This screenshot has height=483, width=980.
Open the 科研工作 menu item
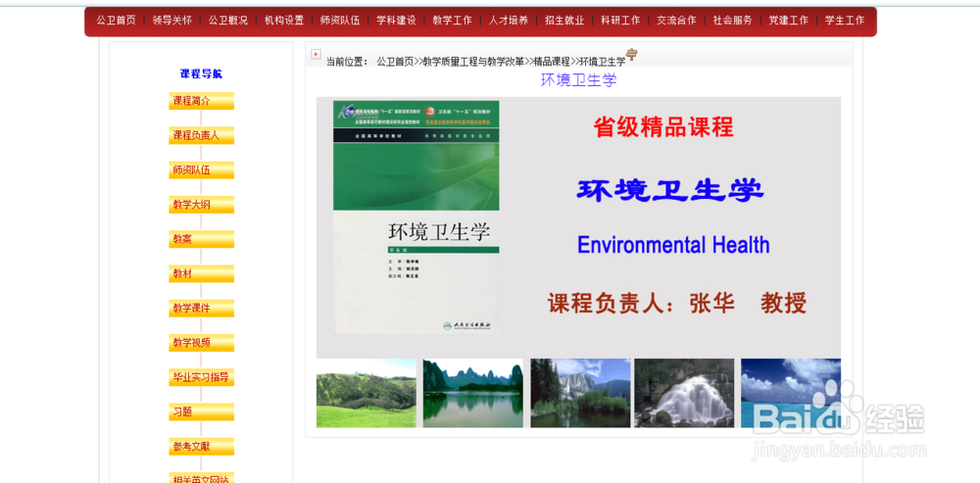pos(620,21)
